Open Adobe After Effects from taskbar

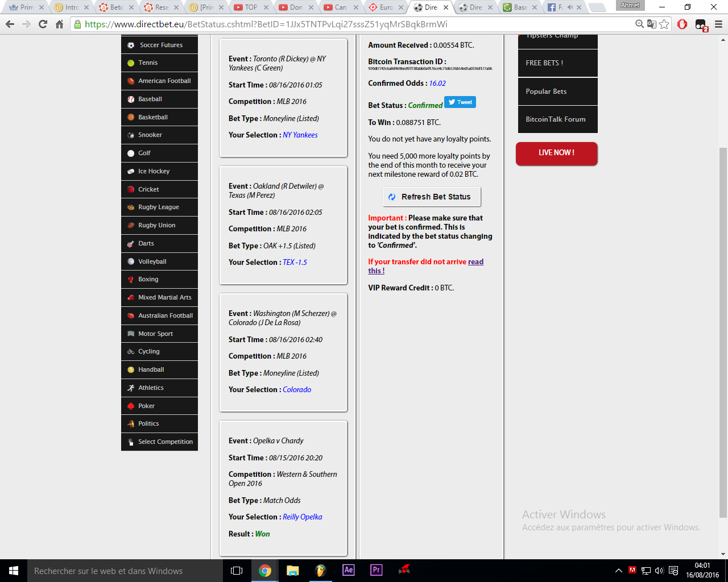pos(349,570)
